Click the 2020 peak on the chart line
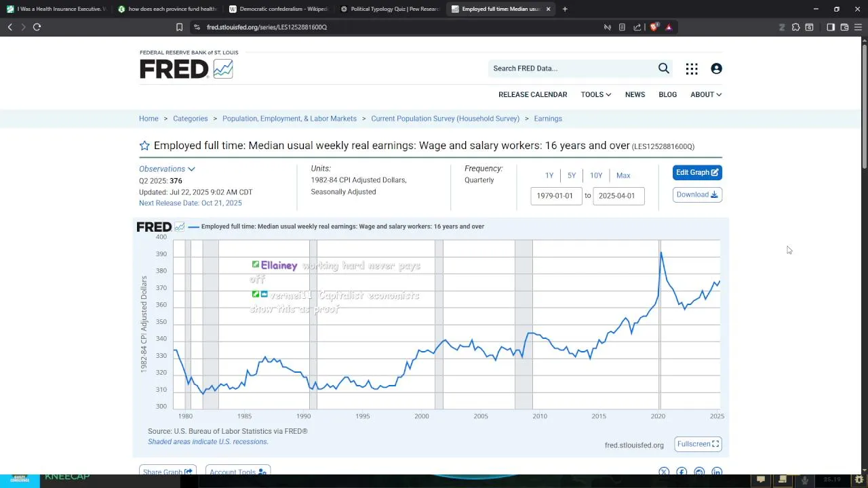The image size is (868, 488). [x=661, y=253]
